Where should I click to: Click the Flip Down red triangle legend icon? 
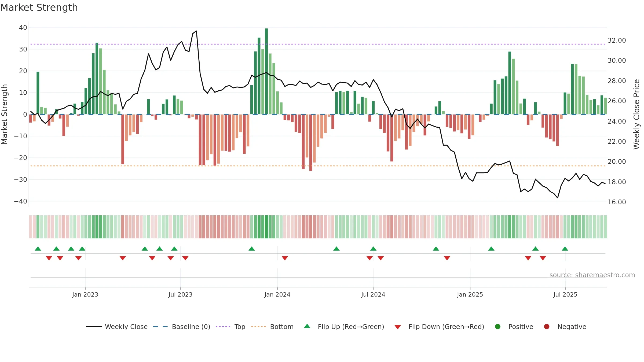click(x=398, y=327)
